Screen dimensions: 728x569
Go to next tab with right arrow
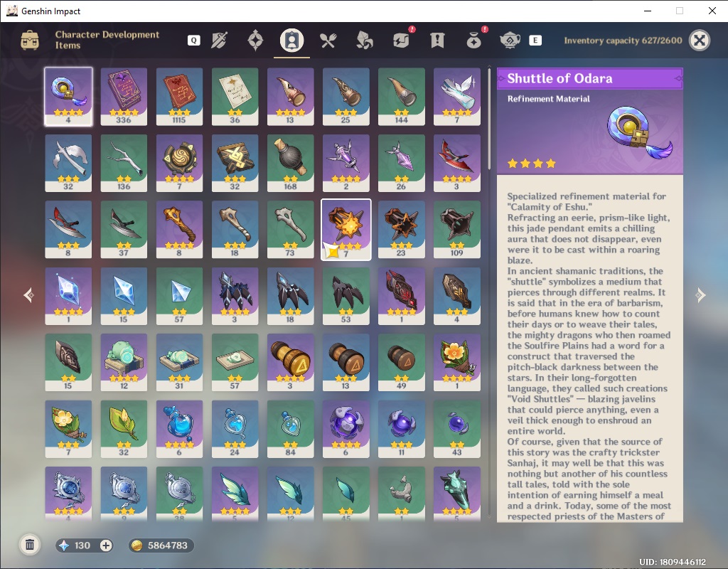pos(700,295)
